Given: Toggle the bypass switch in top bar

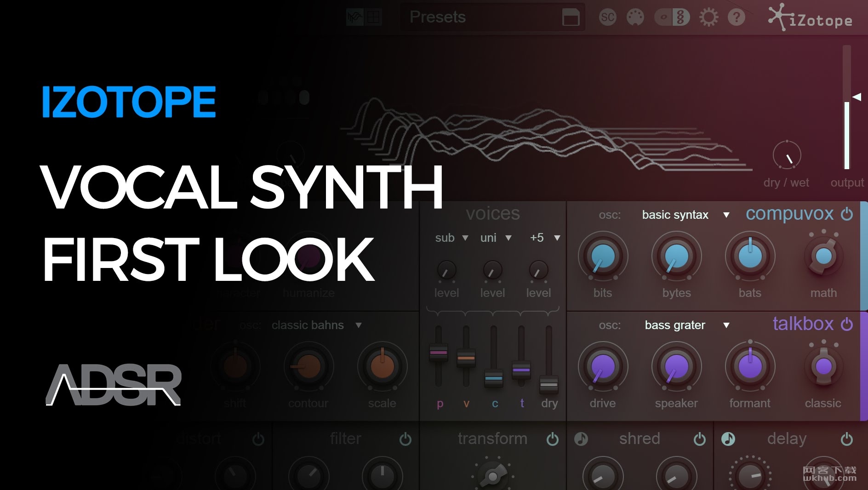Looking at the screenshot, I should tap(672, 17).
